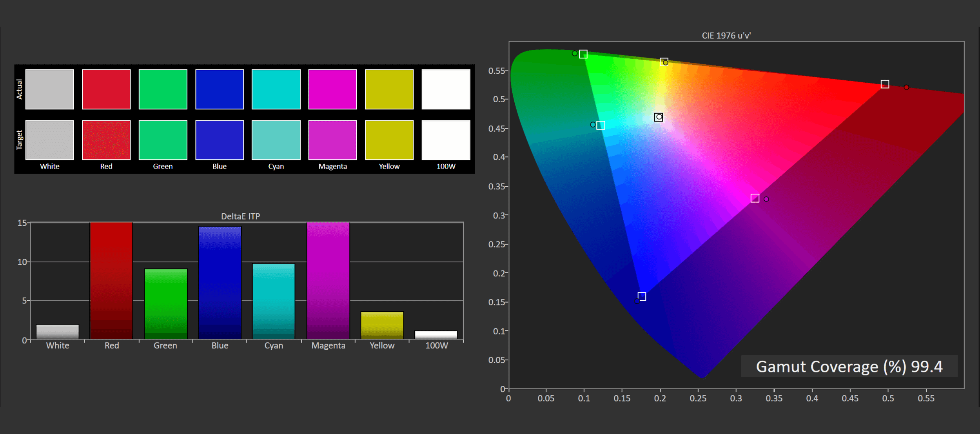Click the Target Blue color swatch
Screen dimensions: 980x434
click(x=220, y=140)
